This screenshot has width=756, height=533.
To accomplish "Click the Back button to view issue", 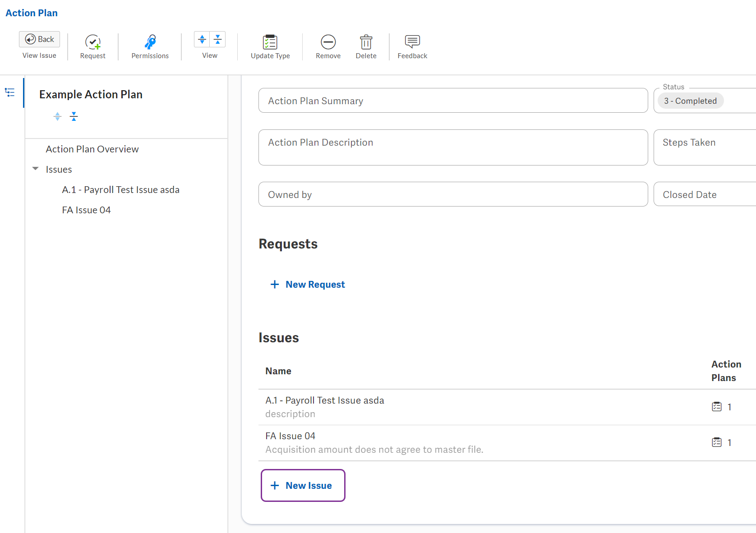I will tap(39, 39).
